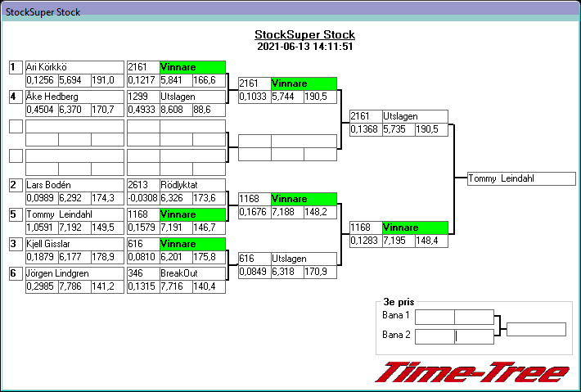581x392 pixels.
Task: Click the Åke Hedberg driver name
Action: tap(74, 97)
